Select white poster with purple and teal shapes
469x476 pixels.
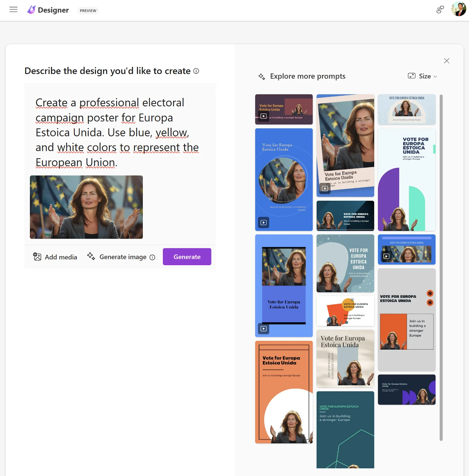[x=406, y=180]
